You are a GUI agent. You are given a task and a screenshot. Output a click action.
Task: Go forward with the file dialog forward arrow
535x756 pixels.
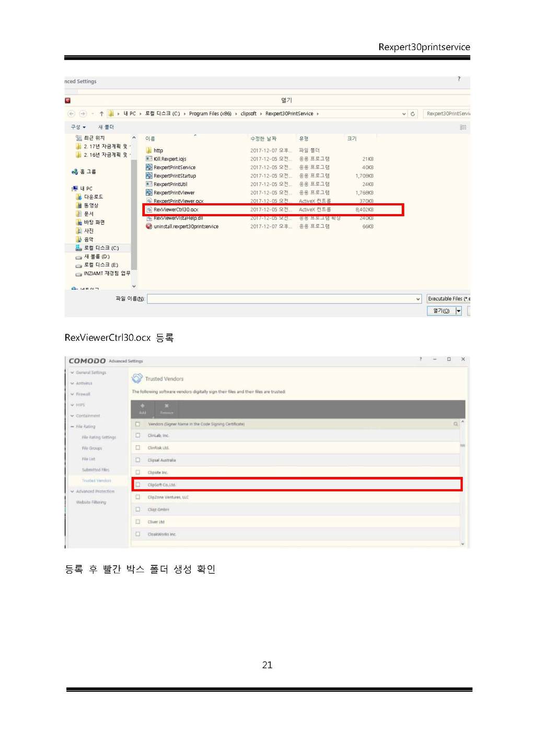click(83, 114)
